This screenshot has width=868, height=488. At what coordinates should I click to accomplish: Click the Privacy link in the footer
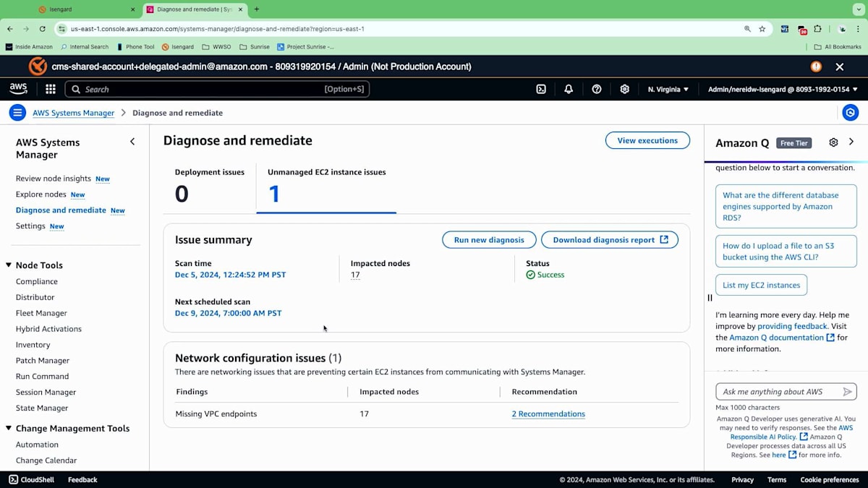[x=742, y=479]
